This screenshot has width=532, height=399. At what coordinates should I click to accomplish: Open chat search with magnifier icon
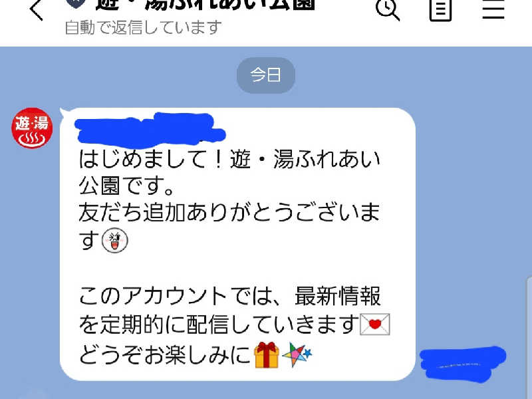click(x=387, y=9)
